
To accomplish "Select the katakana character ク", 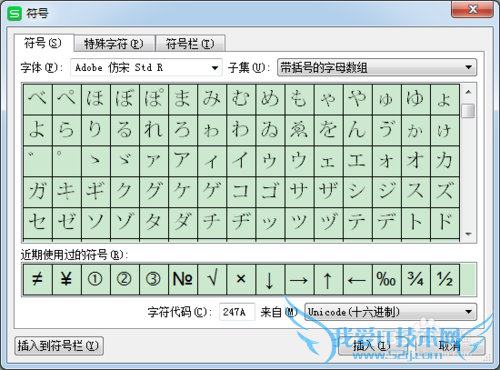I will (x=124, y=191).
